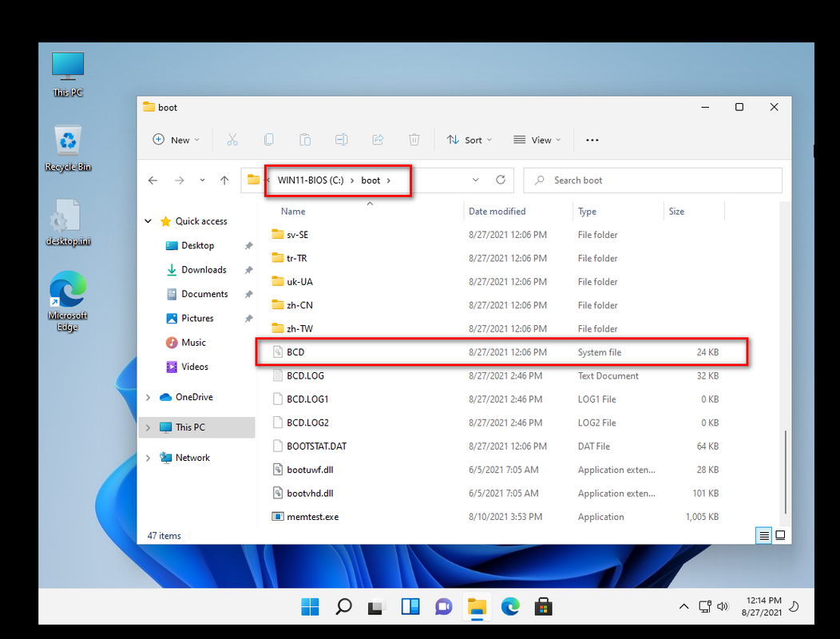Click the Search boot input field

coord(652,181)
